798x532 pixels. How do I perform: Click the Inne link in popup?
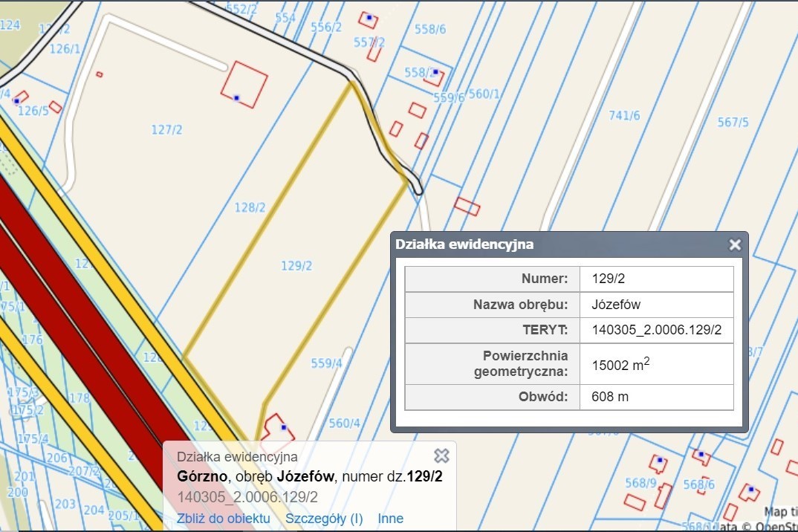click(x=390, y=519)
